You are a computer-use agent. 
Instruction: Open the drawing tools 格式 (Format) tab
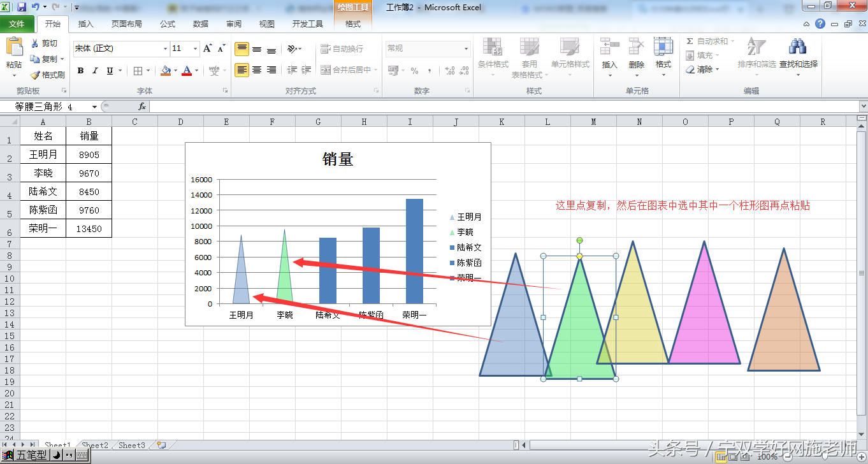point(353,24)
